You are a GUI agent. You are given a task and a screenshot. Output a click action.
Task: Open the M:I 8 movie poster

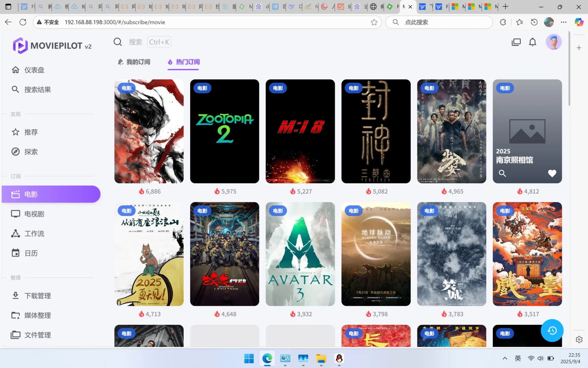click(x=300, y=131)
